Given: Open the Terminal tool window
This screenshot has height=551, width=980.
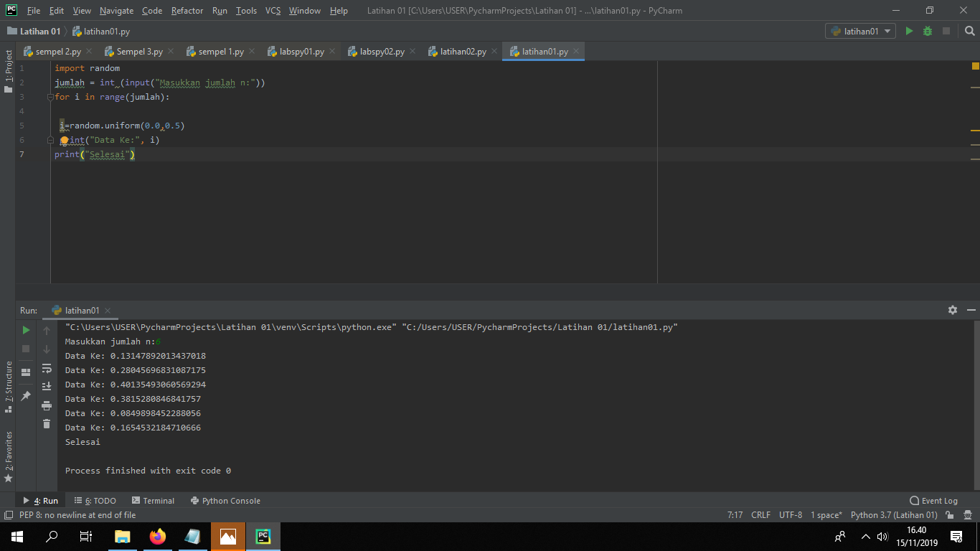Looking at the screenshot, I should point(153,501).
